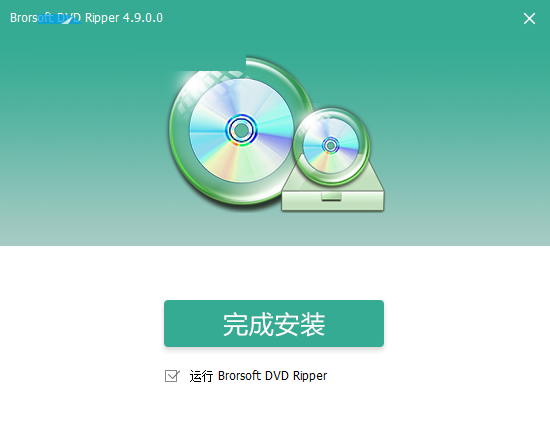Viewport: 550px width, 425px height.
Task: Click the '运行 Brorsoft DVD Ripper' checkbox label
Action: 258,376
